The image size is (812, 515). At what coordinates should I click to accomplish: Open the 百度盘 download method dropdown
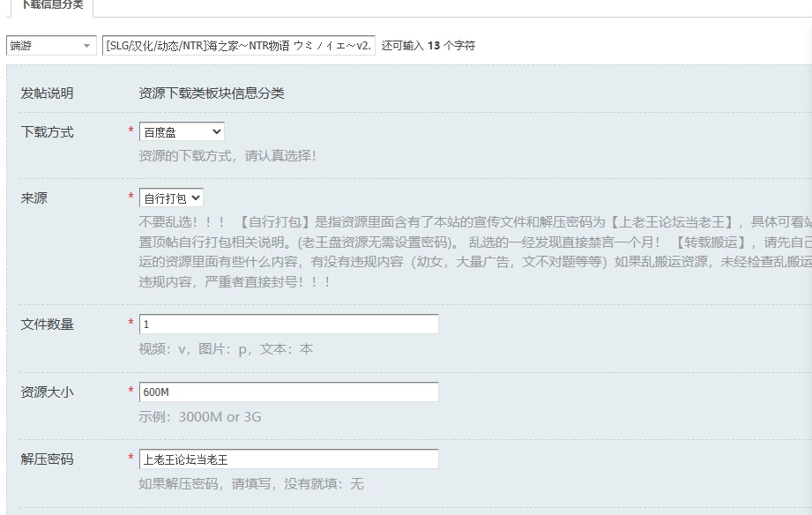[182, 132]
